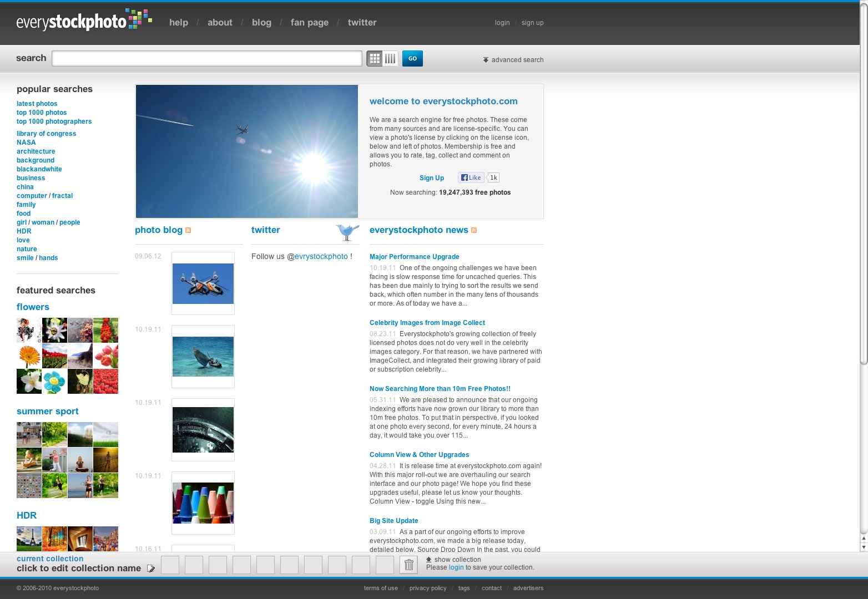The image size is (868, 599).
Task: Click the welcome to everystockphoto.com heading
Action: click(443, 101)
